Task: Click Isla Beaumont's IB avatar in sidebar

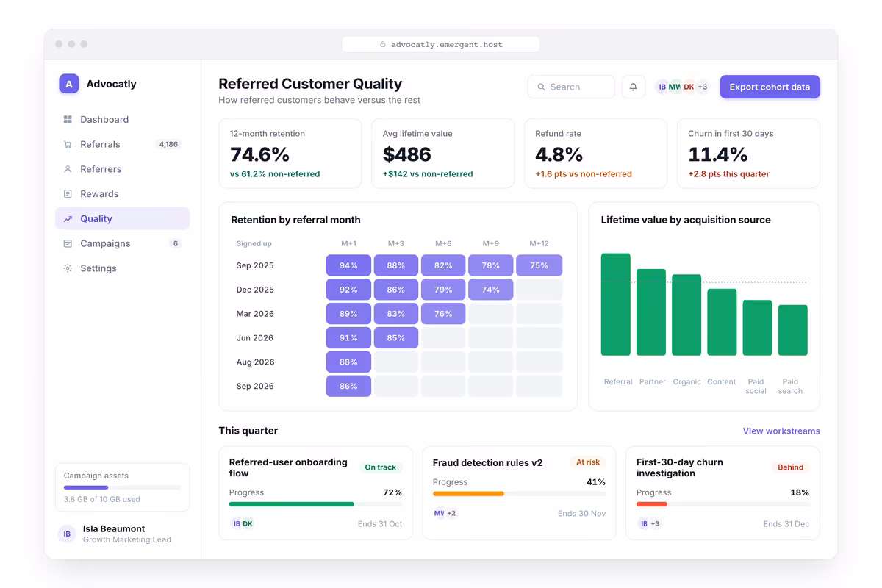Action: 67,534
